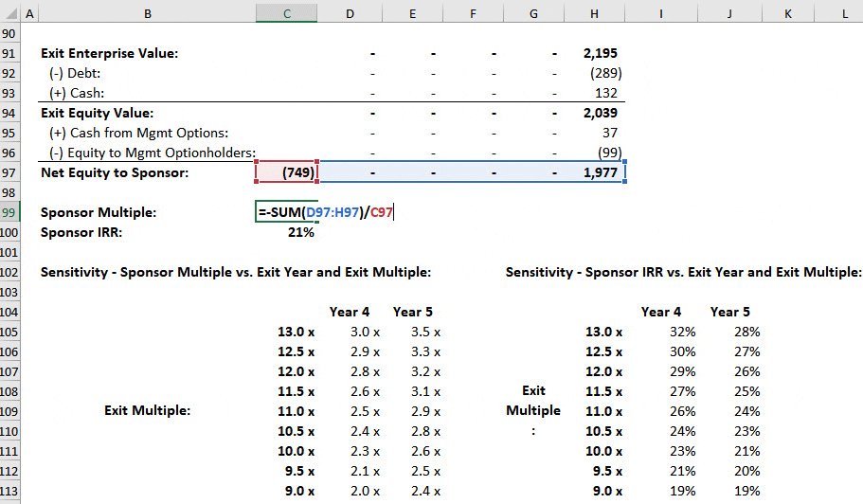
Task: Select column J header
Action: pyautogui.click(x=729, y=14)
